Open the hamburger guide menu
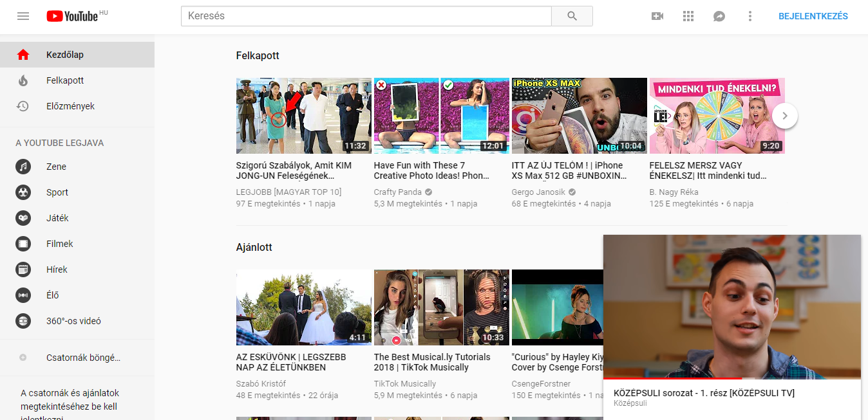 point(23,16)
